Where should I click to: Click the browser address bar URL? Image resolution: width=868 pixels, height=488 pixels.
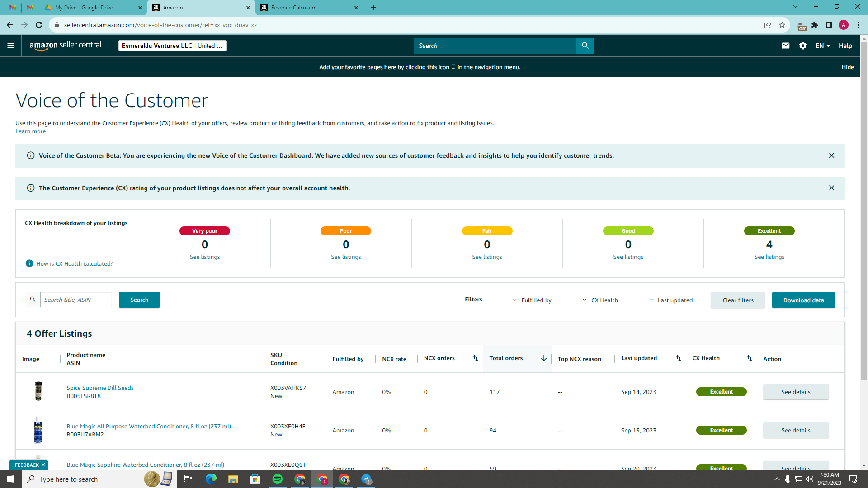pos(160,25)
